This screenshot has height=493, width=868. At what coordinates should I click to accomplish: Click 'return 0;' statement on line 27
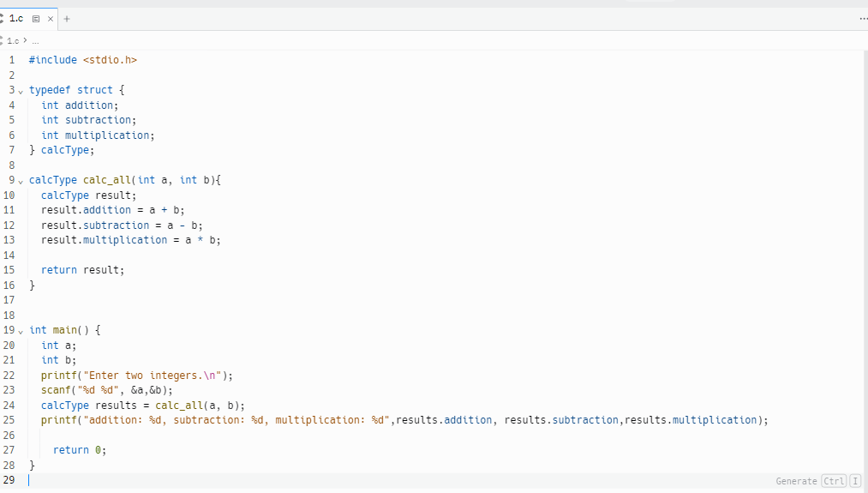80,450
